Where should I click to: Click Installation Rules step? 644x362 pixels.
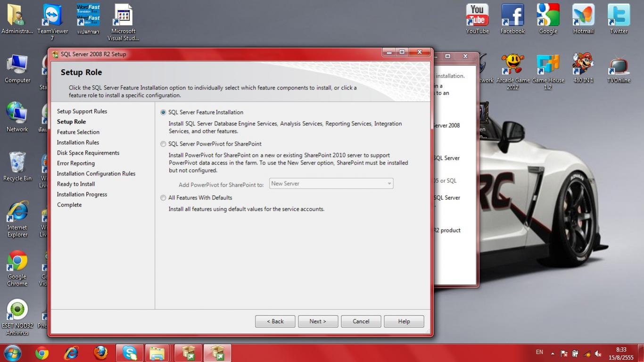coord(78,142)
